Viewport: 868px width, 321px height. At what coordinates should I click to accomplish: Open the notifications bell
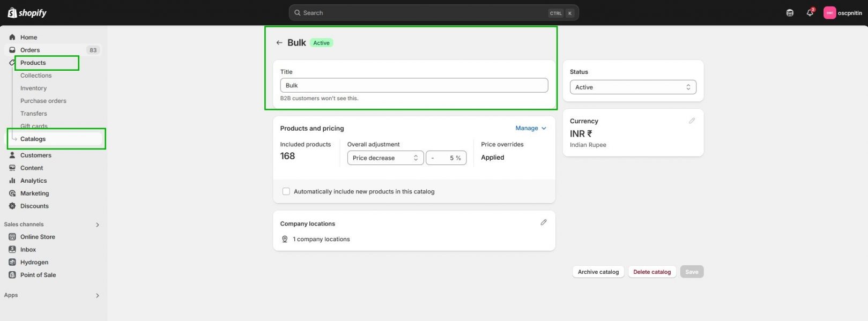(x=810, y=13)
